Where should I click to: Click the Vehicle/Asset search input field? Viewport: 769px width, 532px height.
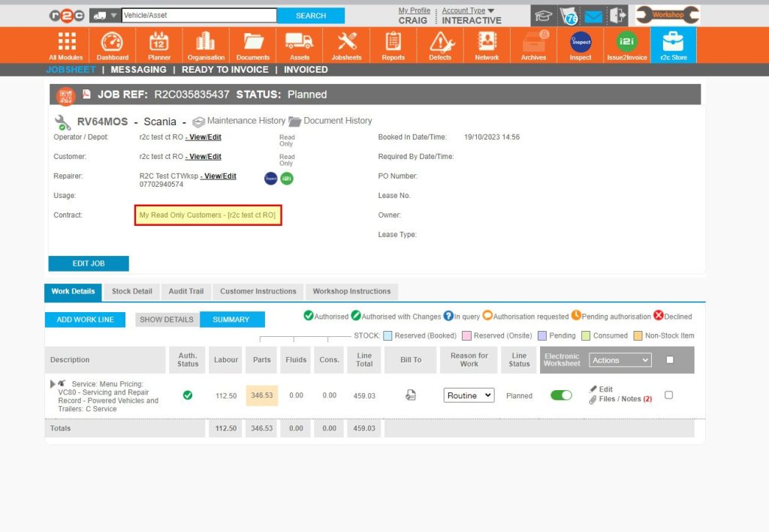[x=199, y=15]
